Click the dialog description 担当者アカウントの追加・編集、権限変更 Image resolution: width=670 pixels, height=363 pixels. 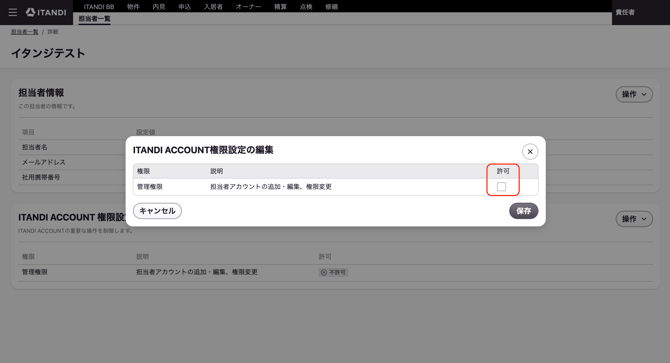[271, 187]
